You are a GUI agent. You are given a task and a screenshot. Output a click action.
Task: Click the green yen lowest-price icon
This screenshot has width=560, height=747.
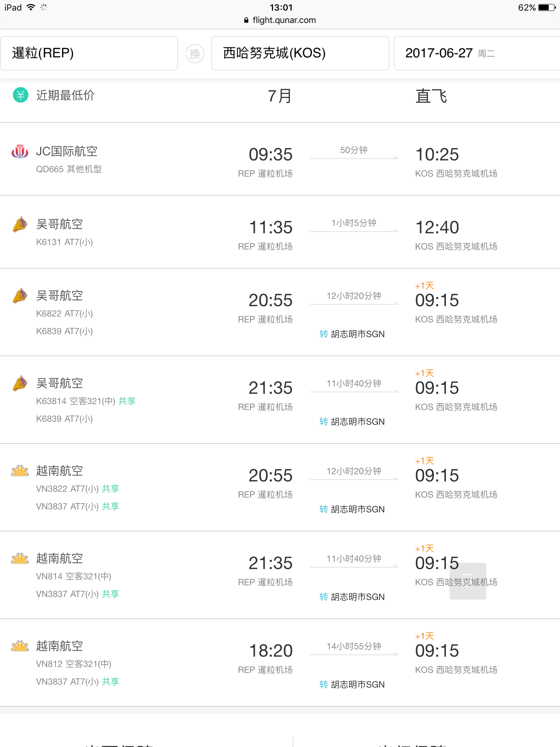[x=21, y=95]
